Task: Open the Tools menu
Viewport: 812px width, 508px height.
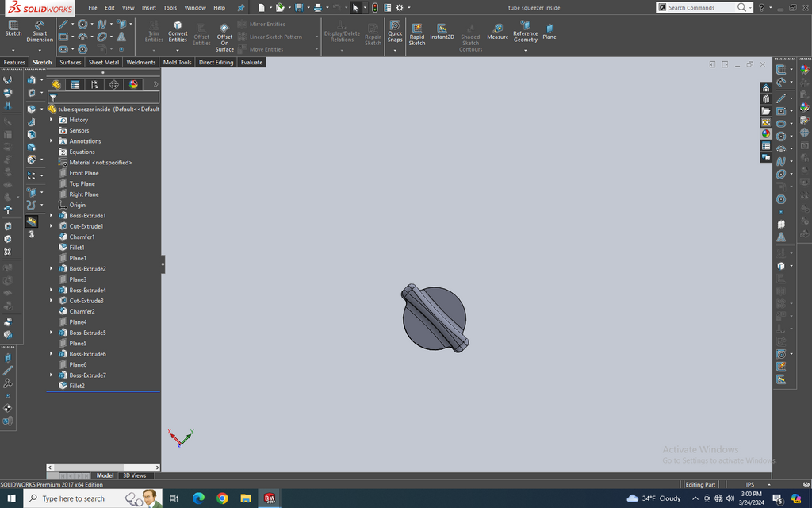Action: pyautogui.click(x=170, y=8)
